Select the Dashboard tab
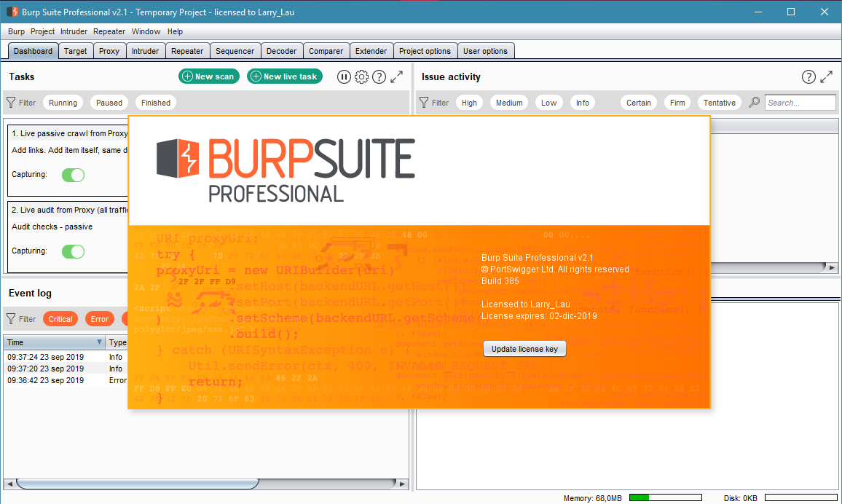 tap(33, 51)
